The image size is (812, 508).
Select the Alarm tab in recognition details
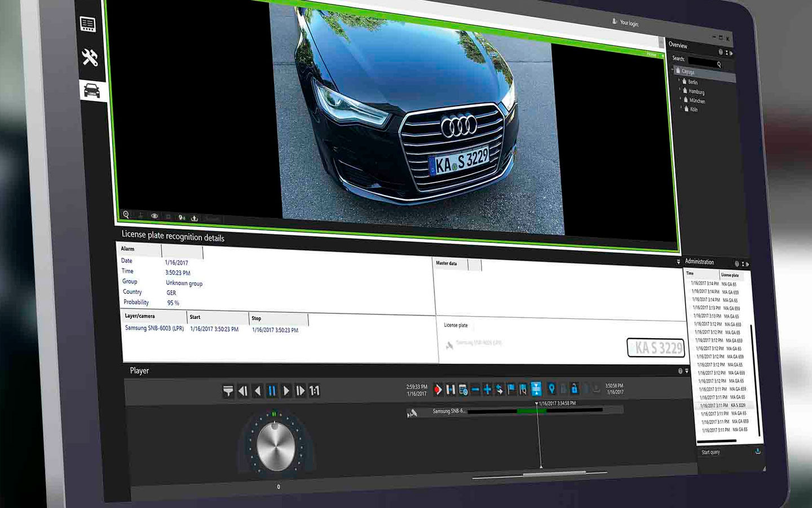(128, 248)
